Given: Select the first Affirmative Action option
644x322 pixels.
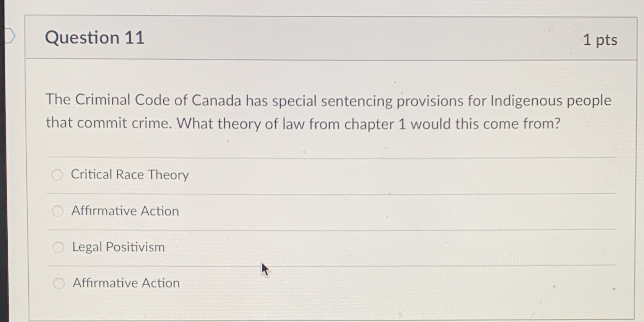Looking at the screenshot, I should 57,211.
